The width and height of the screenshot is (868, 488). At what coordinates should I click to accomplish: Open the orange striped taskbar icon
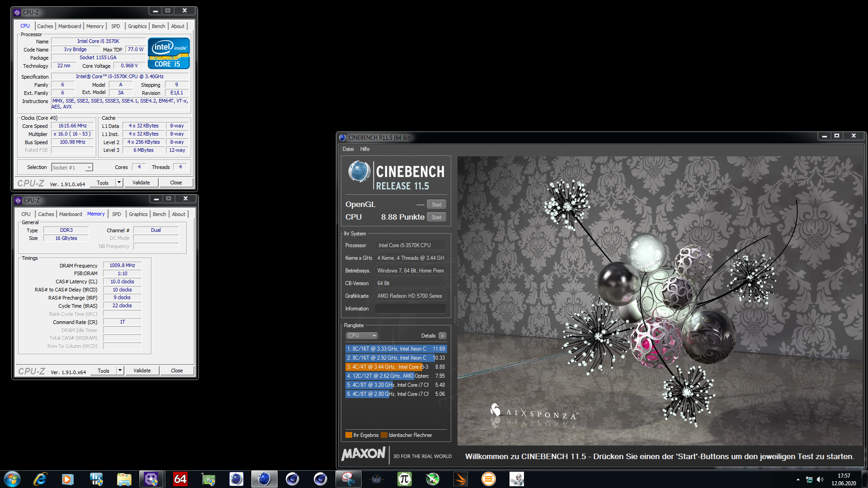coord(460,479)
